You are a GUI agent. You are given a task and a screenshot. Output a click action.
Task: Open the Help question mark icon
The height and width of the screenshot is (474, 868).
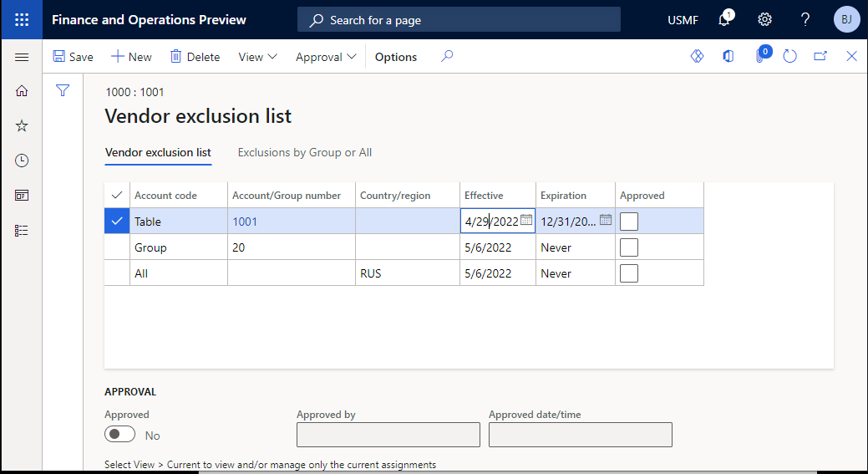(x=805, y=20)
